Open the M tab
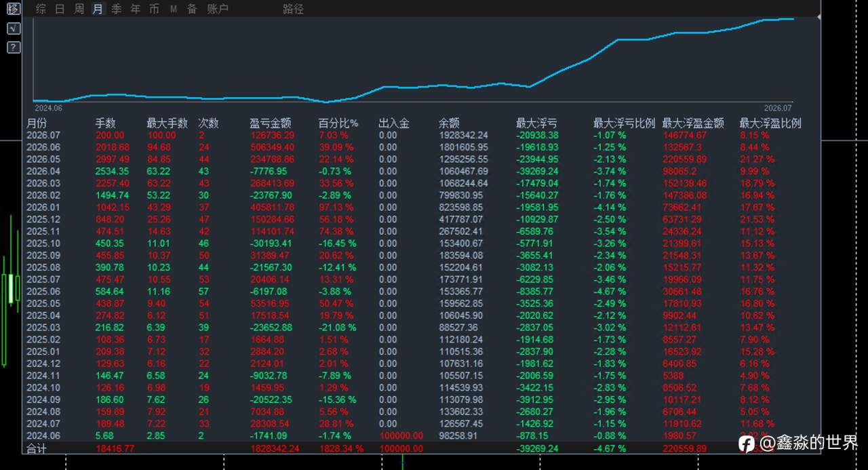 pos(174,9)
